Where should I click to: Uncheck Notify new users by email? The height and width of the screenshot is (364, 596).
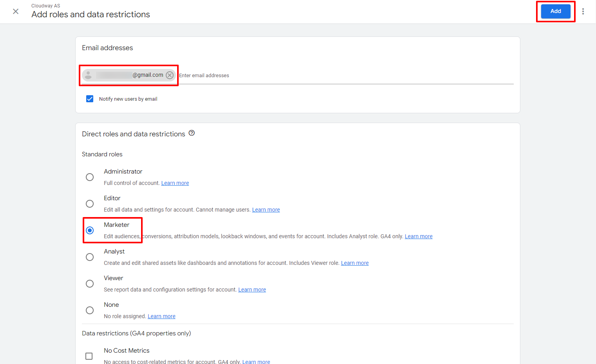90,98
